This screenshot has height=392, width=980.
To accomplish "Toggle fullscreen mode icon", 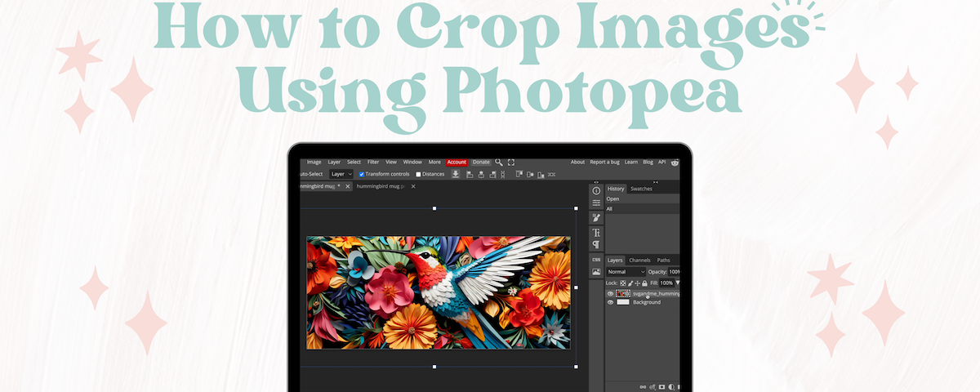I will coord(511,163).
